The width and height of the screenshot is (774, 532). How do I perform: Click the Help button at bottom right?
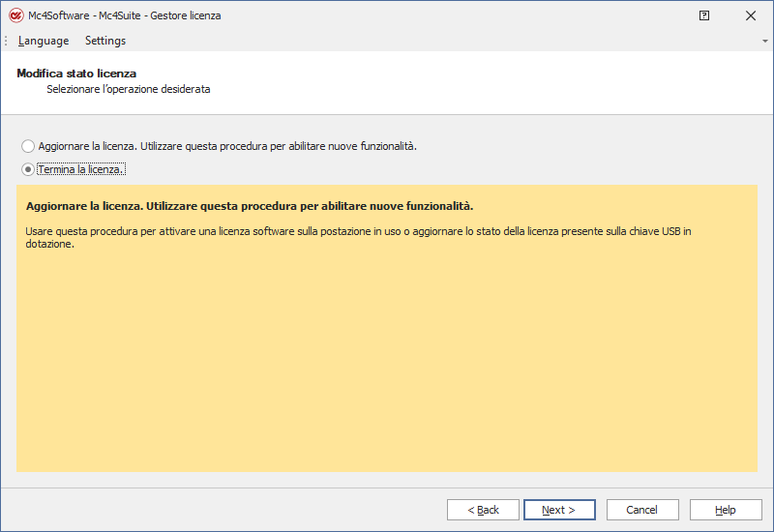click(725, 510)
